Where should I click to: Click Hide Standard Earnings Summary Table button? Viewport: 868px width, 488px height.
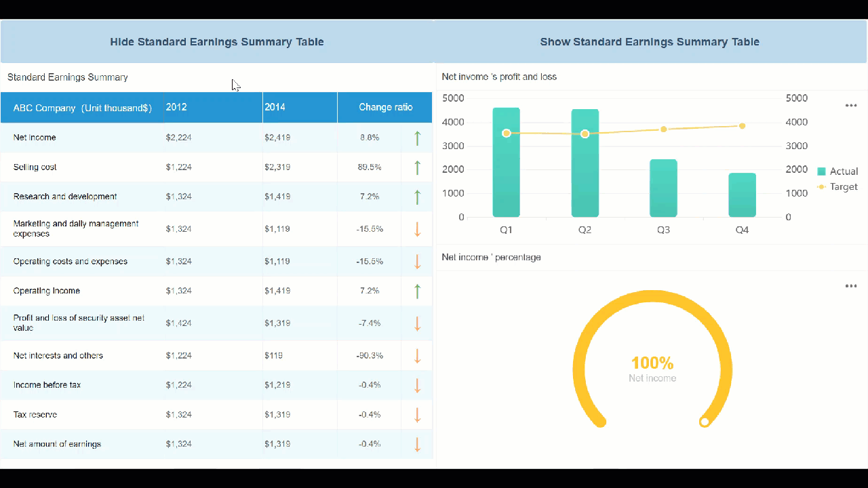coord(217,42)
